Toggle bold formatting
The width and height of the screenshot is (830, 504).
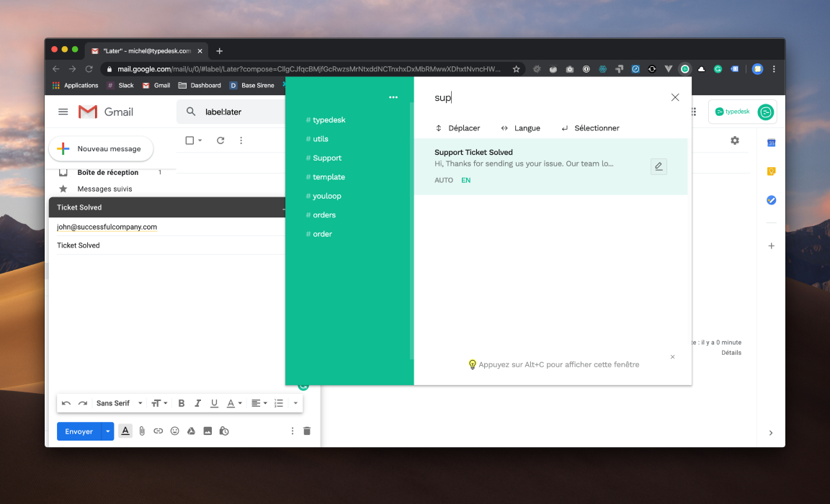tap(181, 403)
